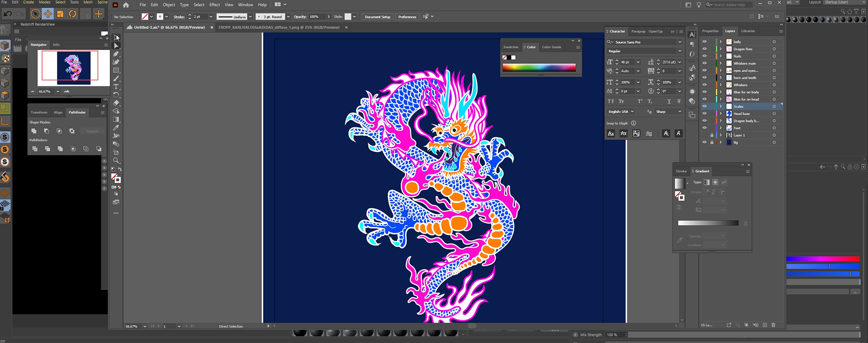
Task: Click gradient slider bar in Gradient panel
Action: click(708, 223)
